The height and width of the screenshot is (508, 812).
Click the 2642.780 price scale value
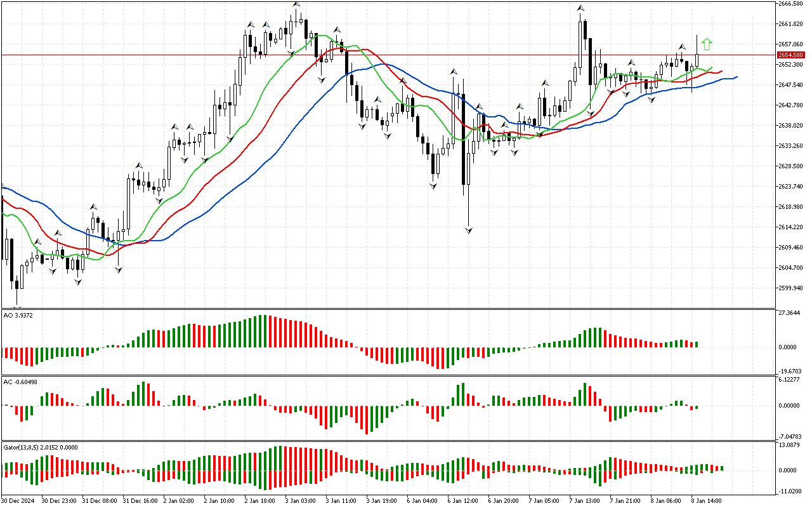click(790, 105)
